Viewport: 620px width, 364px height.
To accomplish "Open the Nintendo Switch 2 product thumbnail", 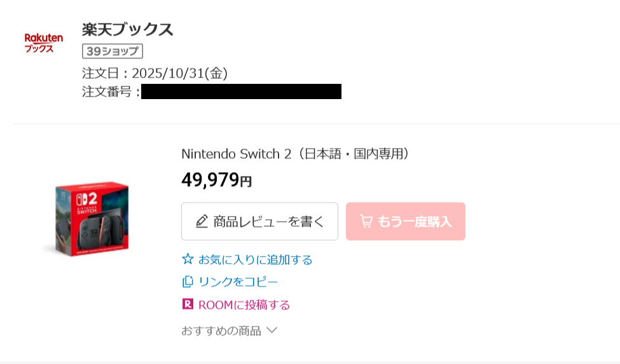I will tap(92, 219).
